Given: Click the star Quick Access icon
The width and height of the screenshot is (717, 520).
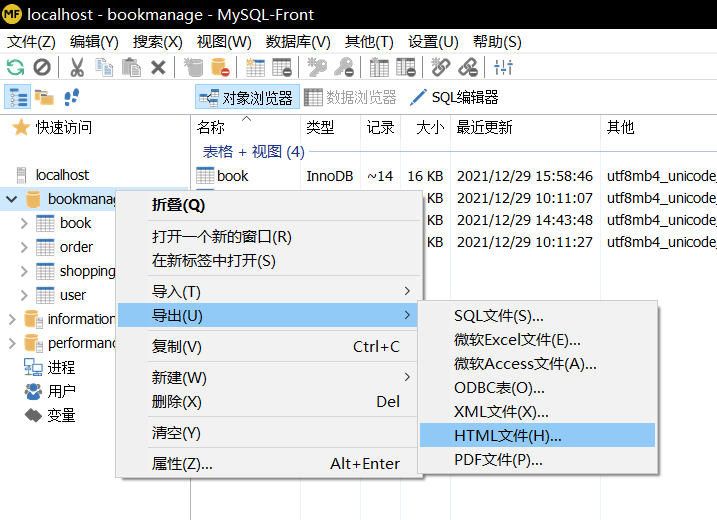Looking at the screenshot, I should coord(21,127).
